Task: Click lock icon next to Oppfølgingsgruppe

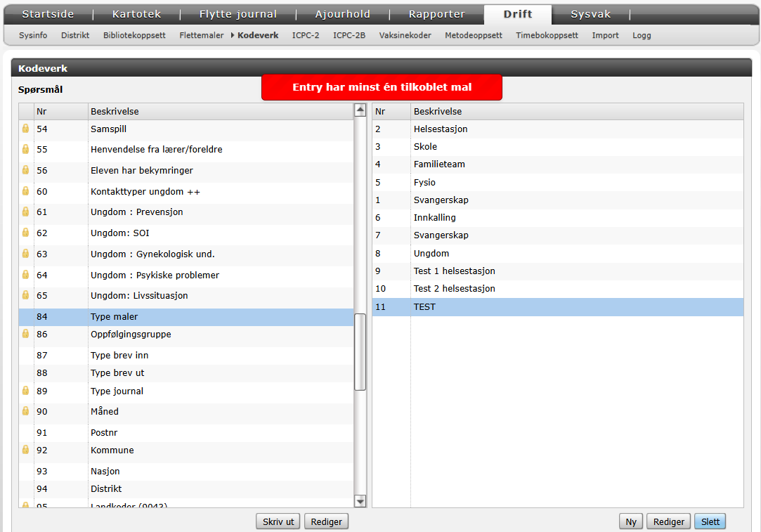Action: click(x=26, y=335)
